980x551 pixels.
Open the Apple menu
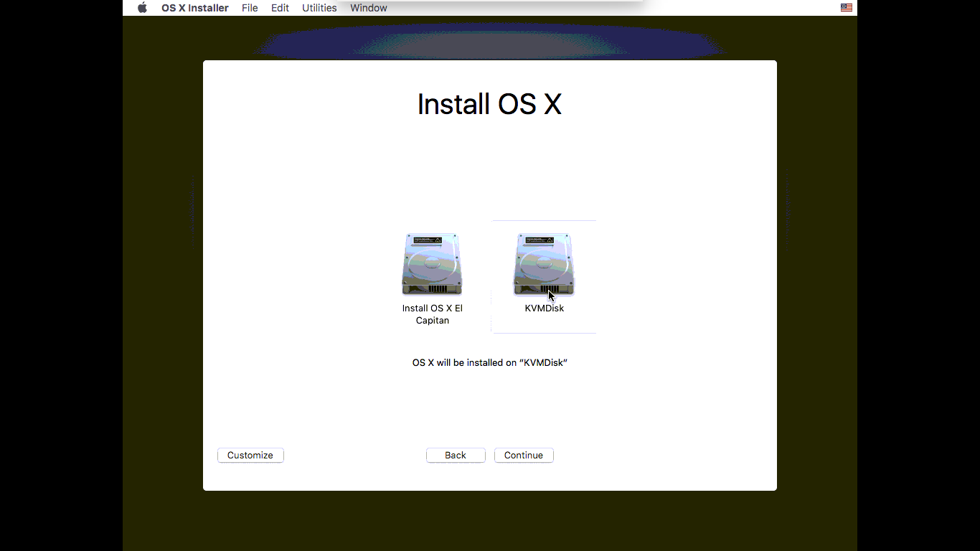tap(142, 8)
